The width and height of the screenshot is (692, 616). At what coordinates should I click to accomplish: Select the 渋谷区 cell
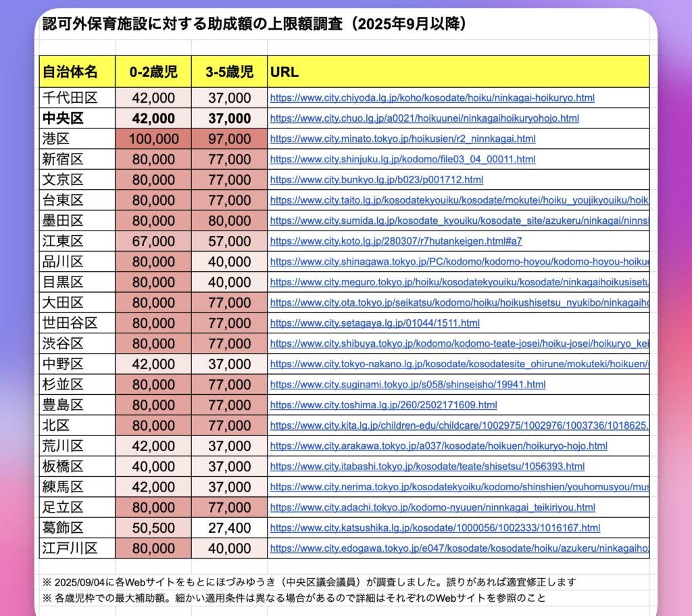77,343
